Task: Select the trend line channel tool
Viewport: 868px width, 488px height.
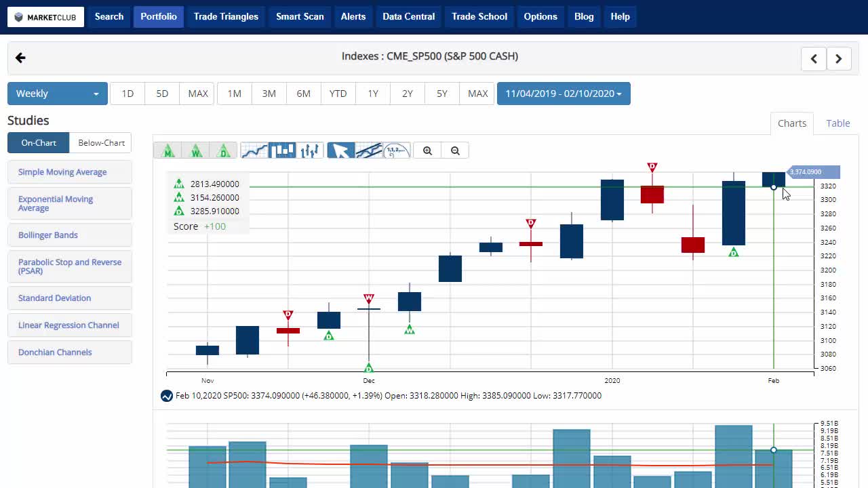Action: tap(369, 150)
